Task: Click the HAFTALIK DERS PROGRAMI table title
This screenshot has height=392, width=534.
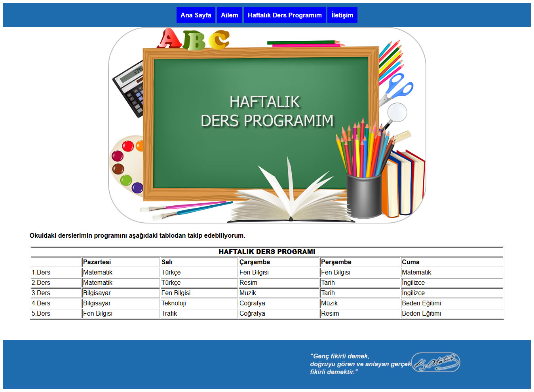Action: click(x=267, y=252)
